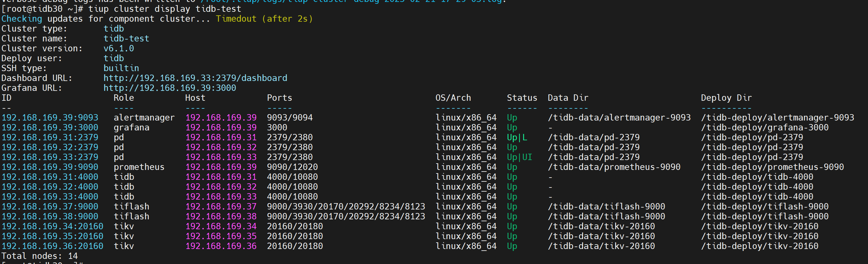Screen dimensions: 868x264
Task: Open the Grafana URL link
Action: tap(170, 88)
